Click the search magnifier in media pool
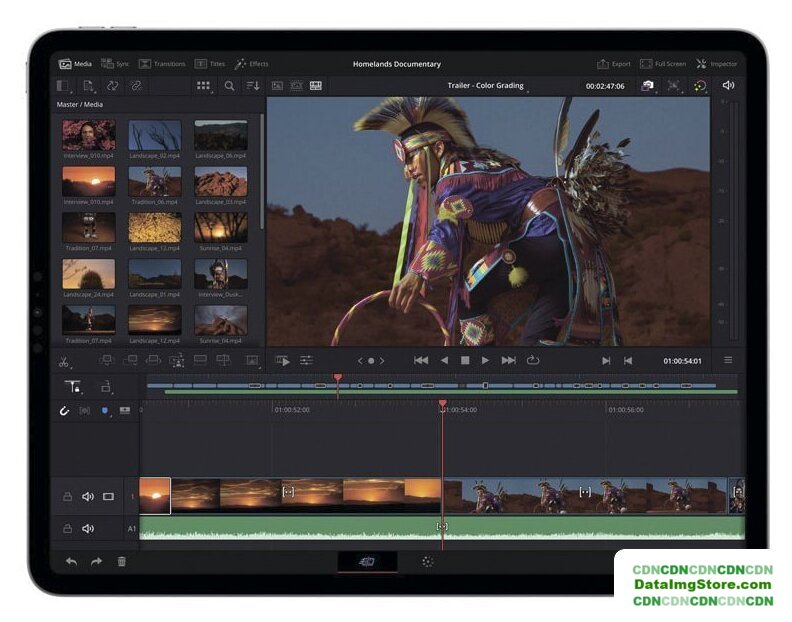 point(229,86)
